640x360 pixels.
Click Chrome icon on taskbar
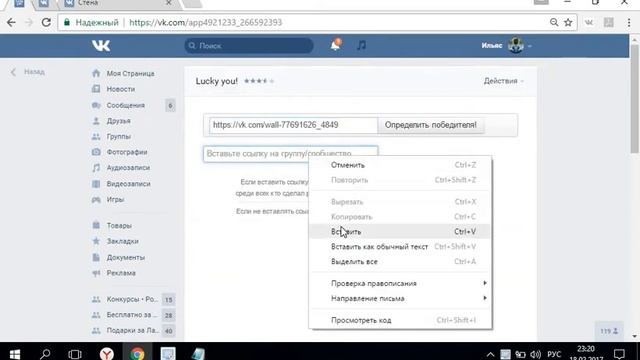click(137, 353)
